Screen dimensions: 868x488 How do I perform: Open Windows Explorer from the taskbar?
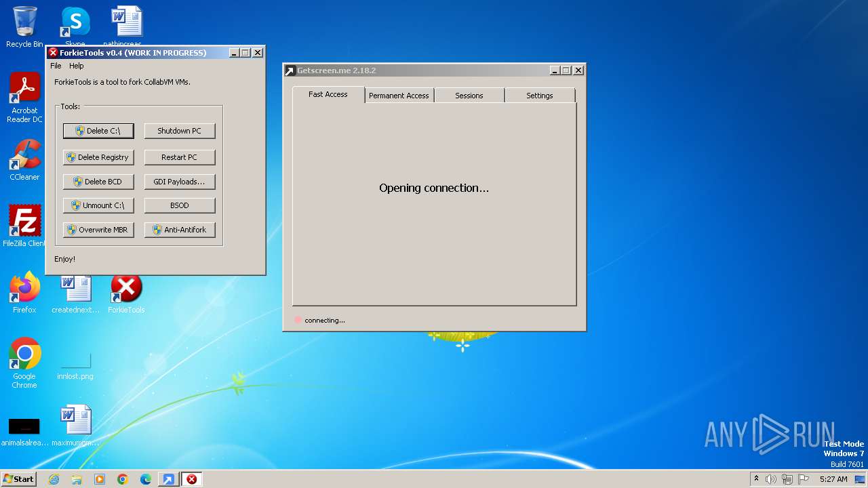[x=77, y=479]
